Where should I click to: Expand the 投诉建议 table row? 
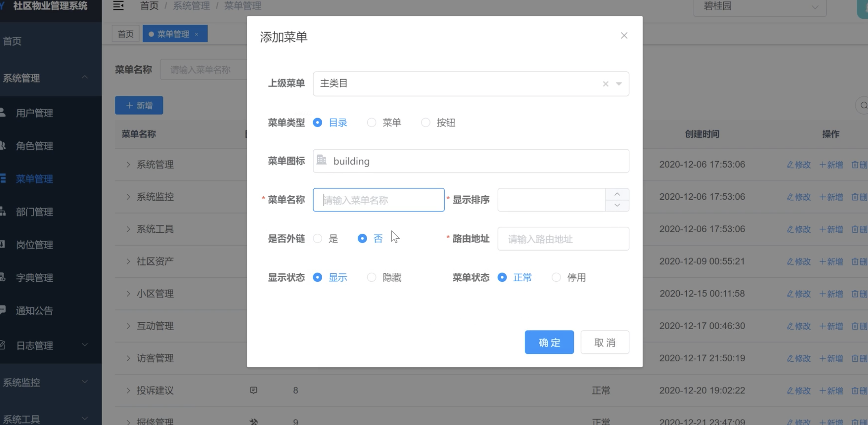[128, 390]
